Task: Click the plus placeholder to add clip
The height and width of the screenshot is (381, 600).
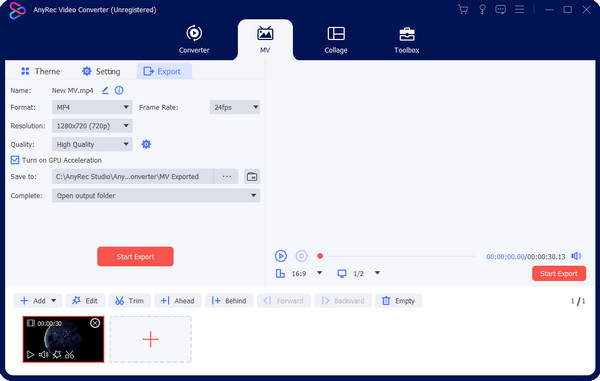Action: (151, 339)
